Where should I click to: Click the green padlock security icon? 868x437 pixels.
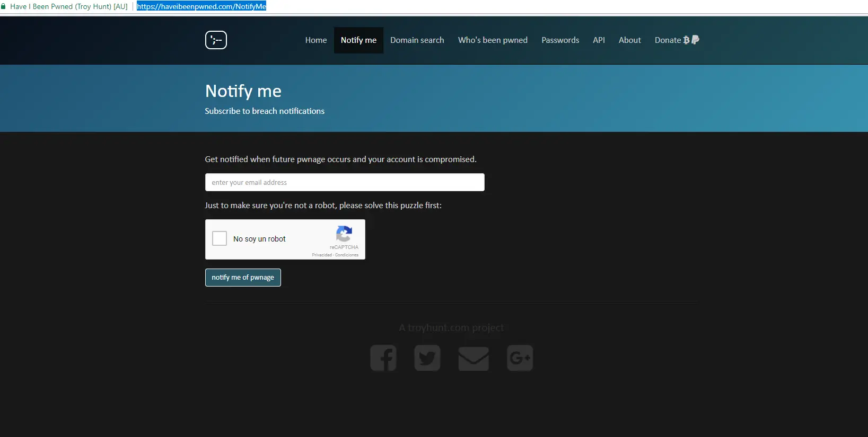(x=4, y=6)
